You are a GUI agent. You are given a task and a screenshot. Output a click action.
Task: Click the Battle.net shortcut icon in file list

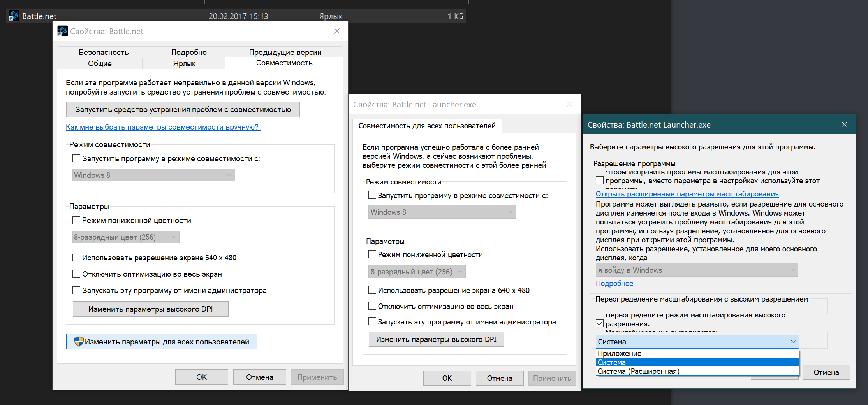tap(14, 16)
